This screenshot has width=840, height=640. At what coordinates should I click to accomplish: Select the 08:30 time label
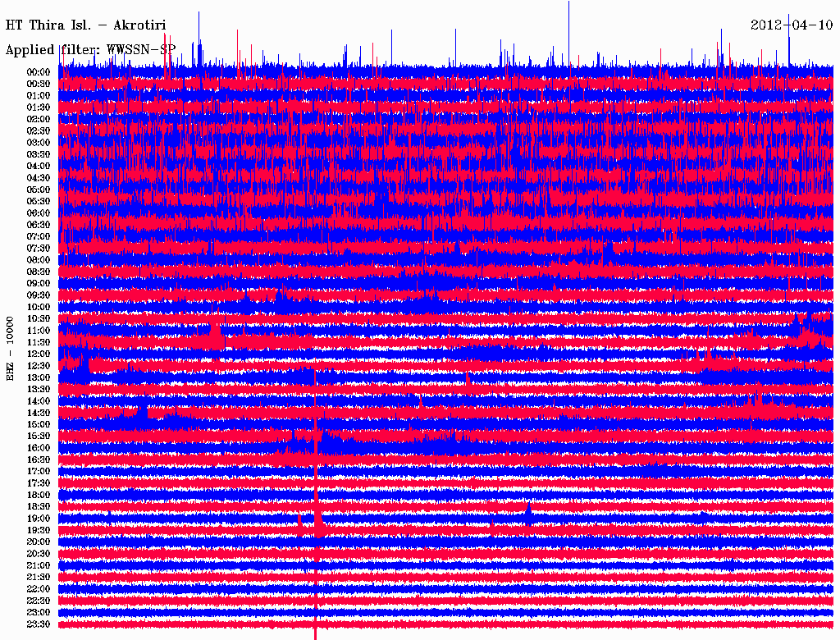[39, 272]
